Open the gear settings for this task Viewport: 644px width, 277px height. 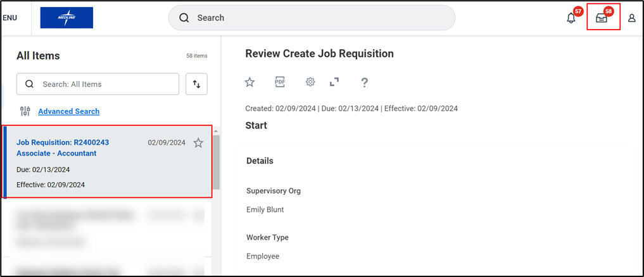(310, 82)
